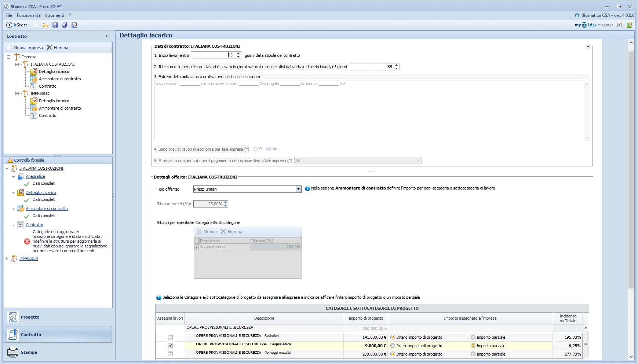The image size is (638, 364).
Task: Select Contratto item under IMPRESUD
Action: click(x=48, y=115)
